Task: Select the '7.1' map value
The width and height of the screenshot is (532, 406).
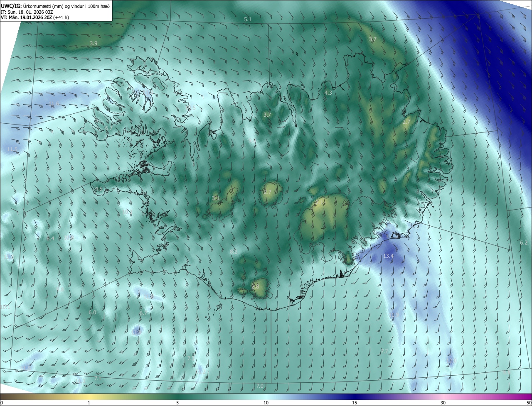Action: (x=98, y=379)
